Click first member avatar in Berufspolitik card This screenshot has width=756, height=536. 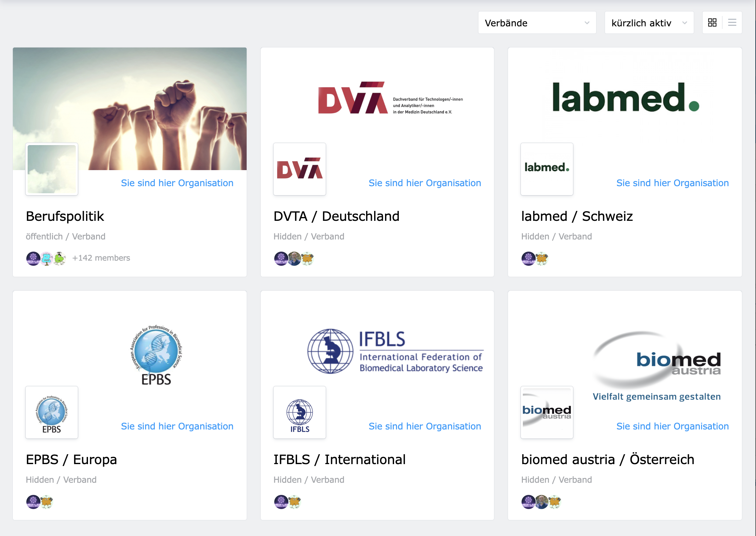pos(33,258)
